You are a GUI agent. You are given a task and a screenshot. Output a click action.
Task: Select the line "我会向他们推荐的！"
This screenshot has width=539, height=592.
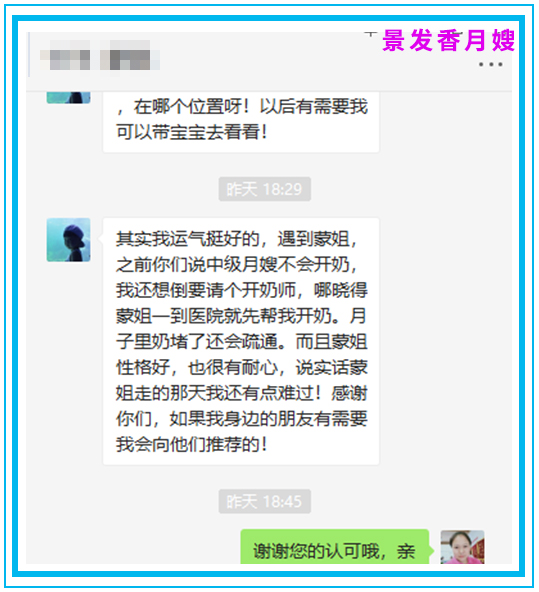192,444
